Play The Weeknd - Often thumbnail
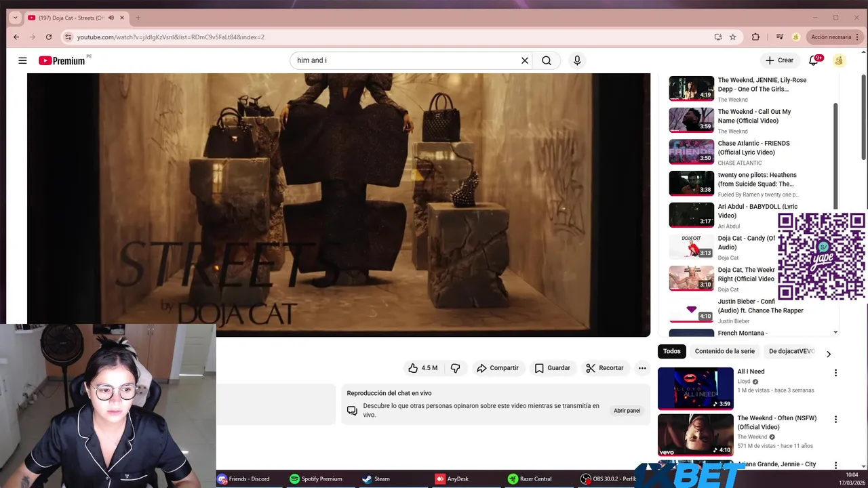 click(x=695, y=435)
